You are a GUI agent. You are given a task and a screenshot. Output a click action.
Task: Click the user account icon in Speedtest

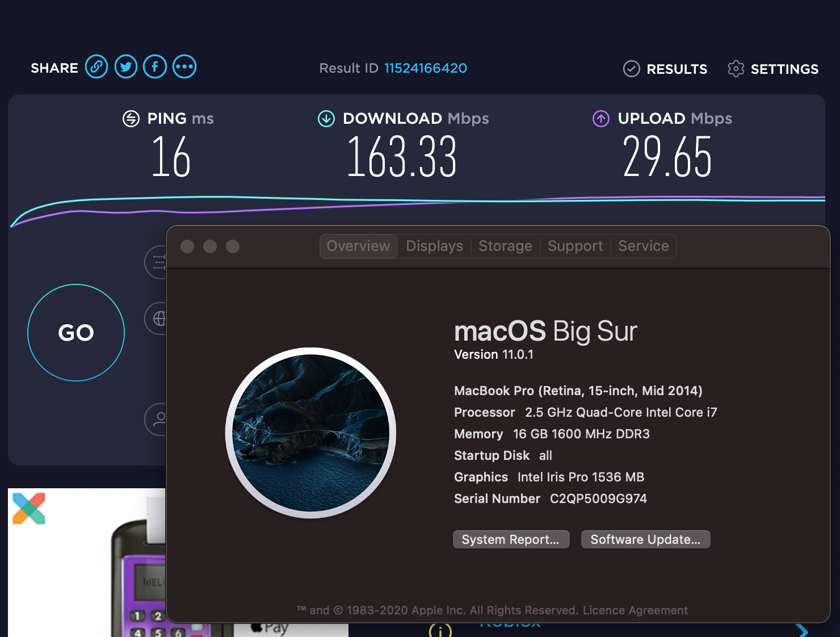pyautogui.click(x=156, y=420)
